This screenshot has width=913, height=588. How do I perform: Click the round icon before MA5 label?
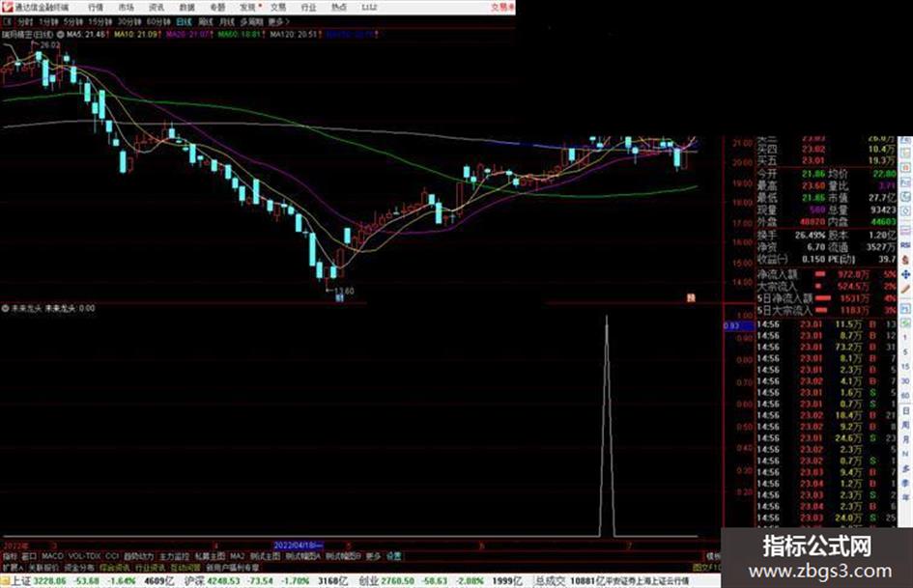coord(61,35)
